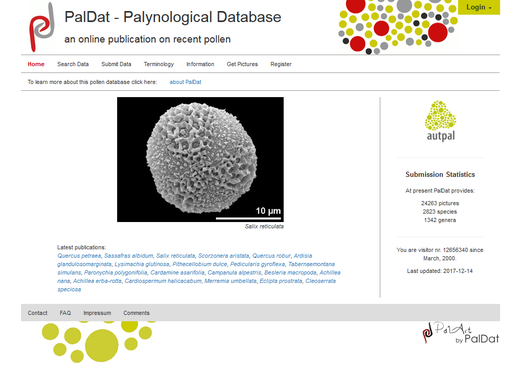Click the Salix reticulata pollen image
This screenshot has height=369, width=519.
coord(200,159)
